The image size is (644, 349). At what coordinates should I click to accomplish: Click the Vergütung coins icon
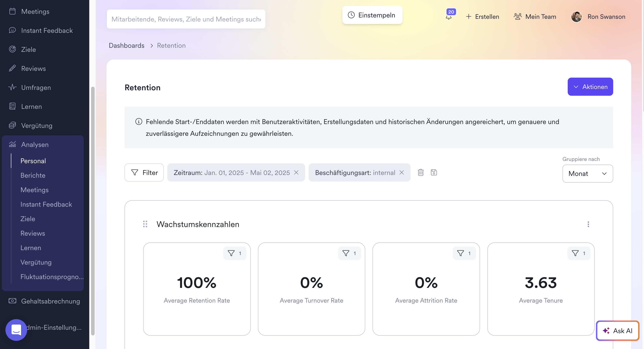click(12, 125)
